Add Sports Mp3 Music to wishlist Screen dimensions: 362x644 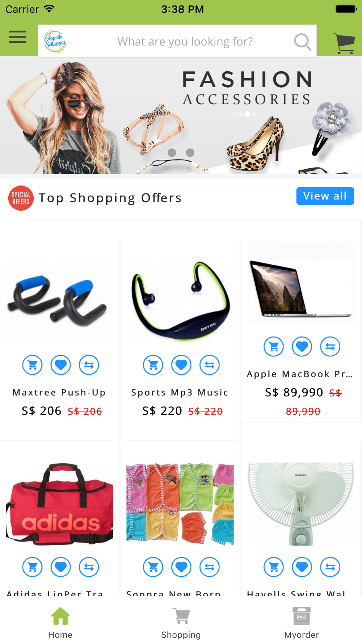181,365
